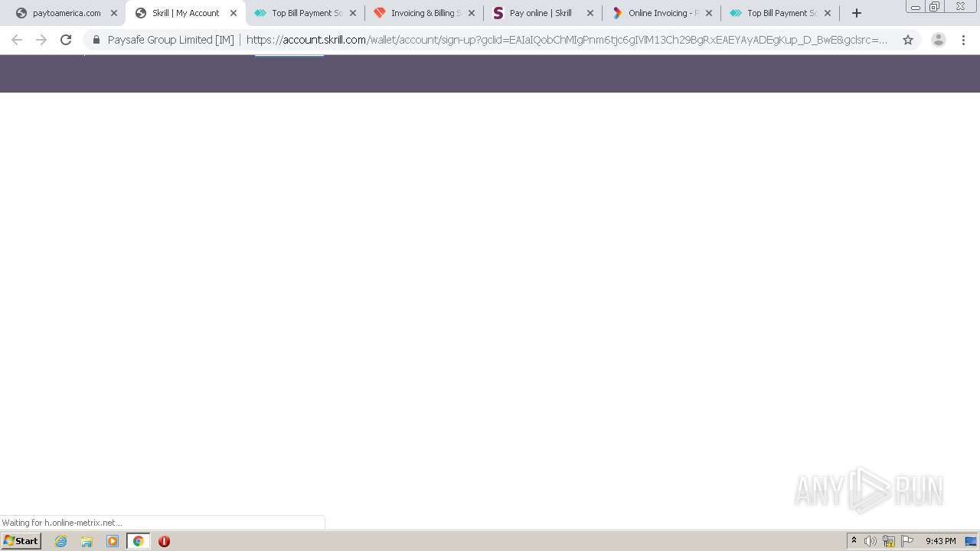Viewport: 980px width, 551px height.
Task: Open the Pay online | Skrill tab
Action: pyautogui.click(x=541, y=13)
